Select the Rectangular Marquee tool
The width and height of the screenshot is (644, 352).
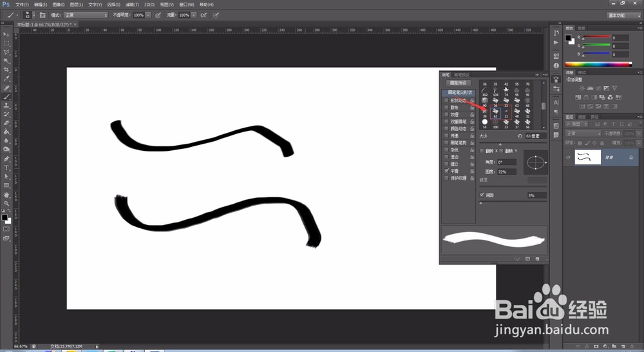[x=6, y=43]
